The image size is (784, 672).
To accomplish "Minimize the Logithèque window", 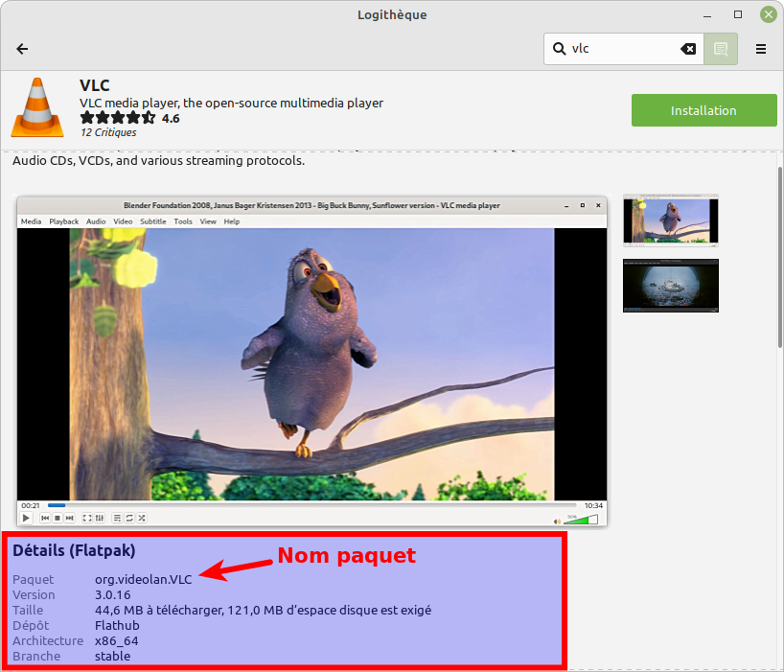I will coord(707,15).
